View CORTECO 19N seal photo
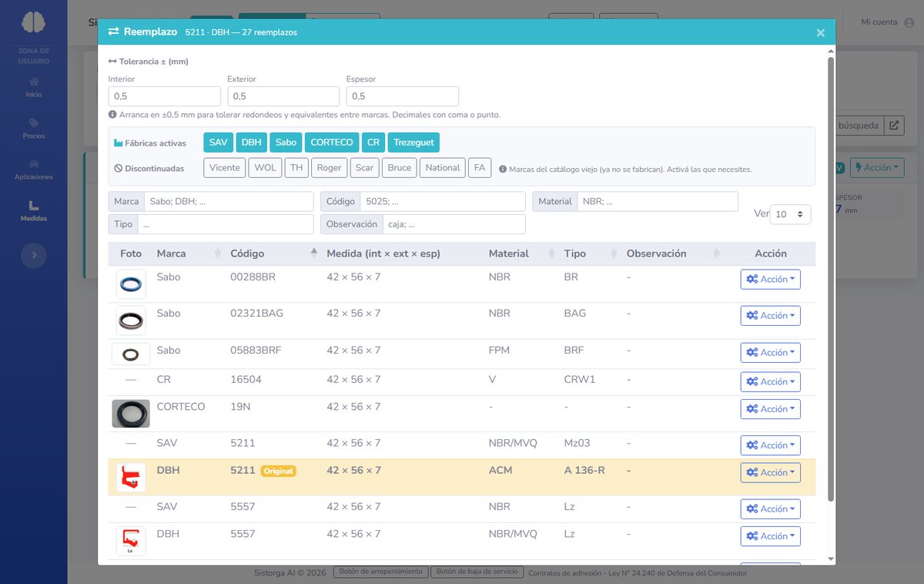The image size is (924, 584). click(x=131, y=414)
